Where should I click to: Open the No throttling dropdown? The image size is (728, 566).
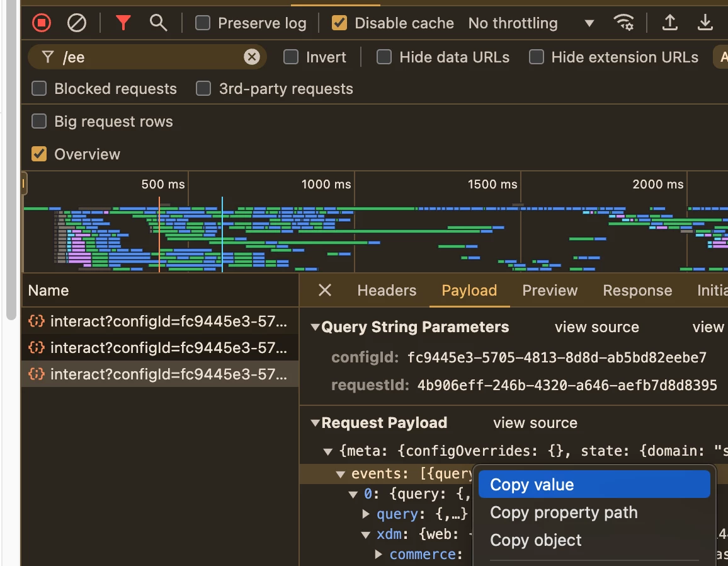click(x=531, y=23)
